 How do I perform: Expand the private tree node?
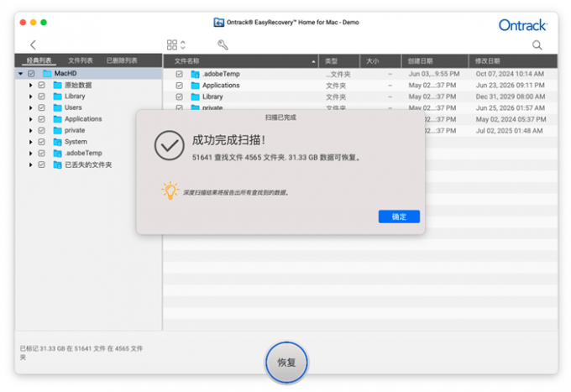(30, 130)
